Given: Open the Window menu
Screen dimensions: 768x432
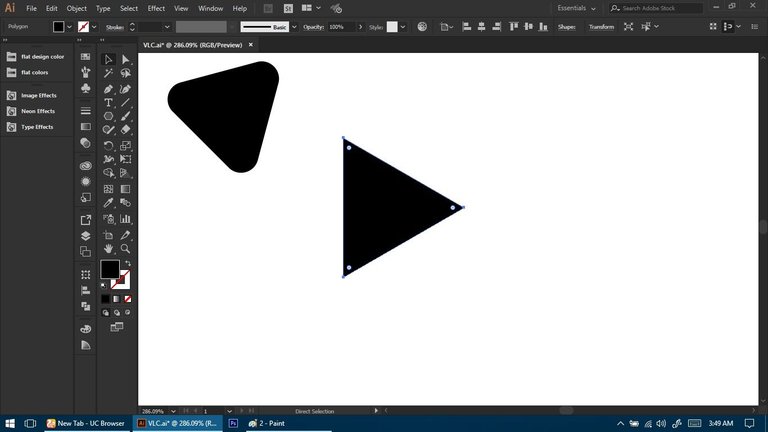Looking at the screenshot, I should tap(211, 8).
